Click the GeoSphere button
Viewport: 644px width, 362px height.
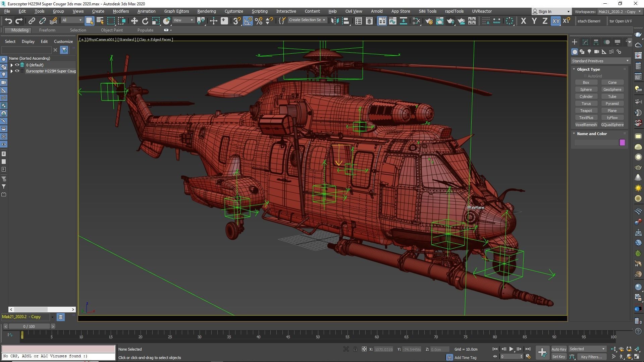612,89
